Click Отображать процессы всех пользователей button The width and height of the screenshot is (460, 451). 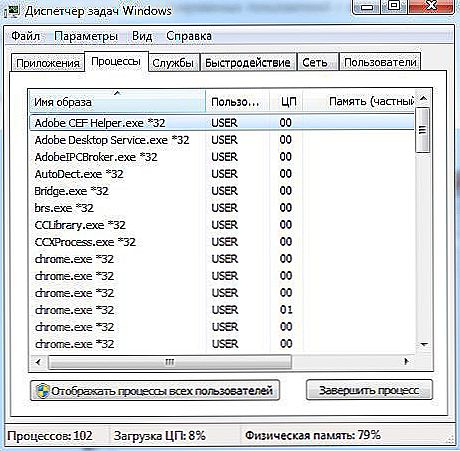(155, 390)
